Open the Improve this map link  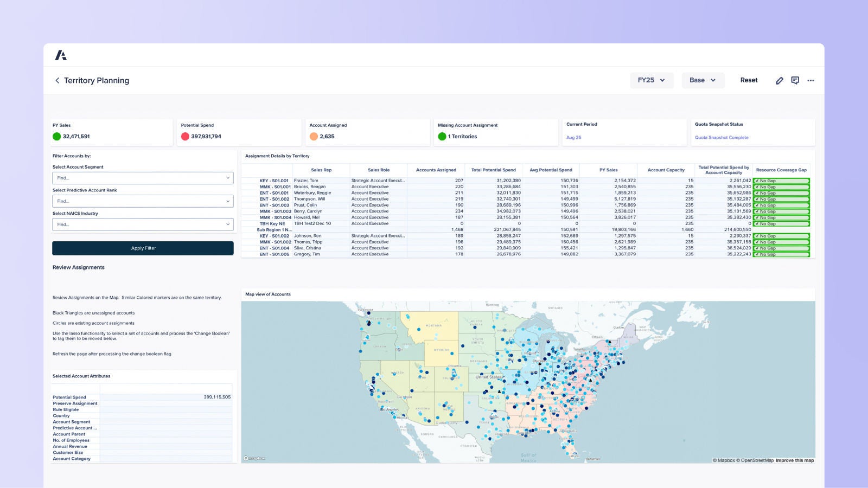pos(794,460)
